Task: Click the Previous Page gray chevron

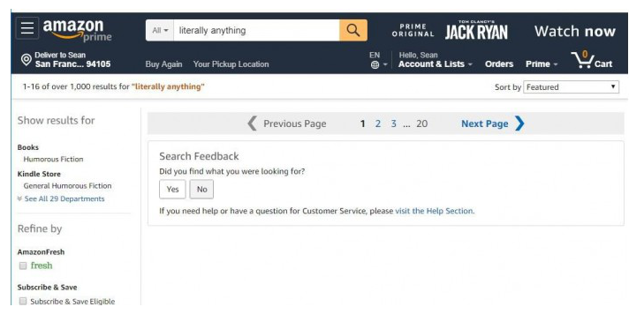Action: tap(252, 124)
